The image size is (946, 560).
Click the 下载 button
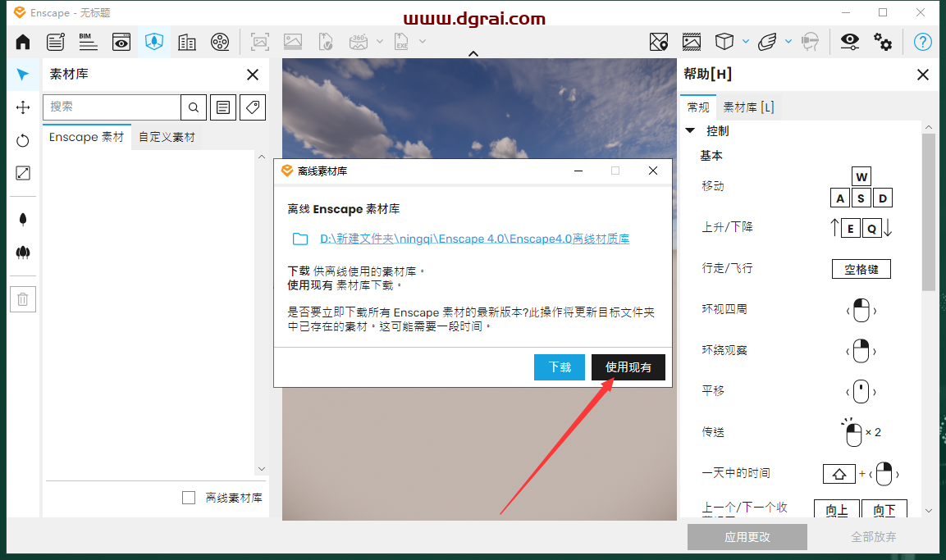point(560,367)
